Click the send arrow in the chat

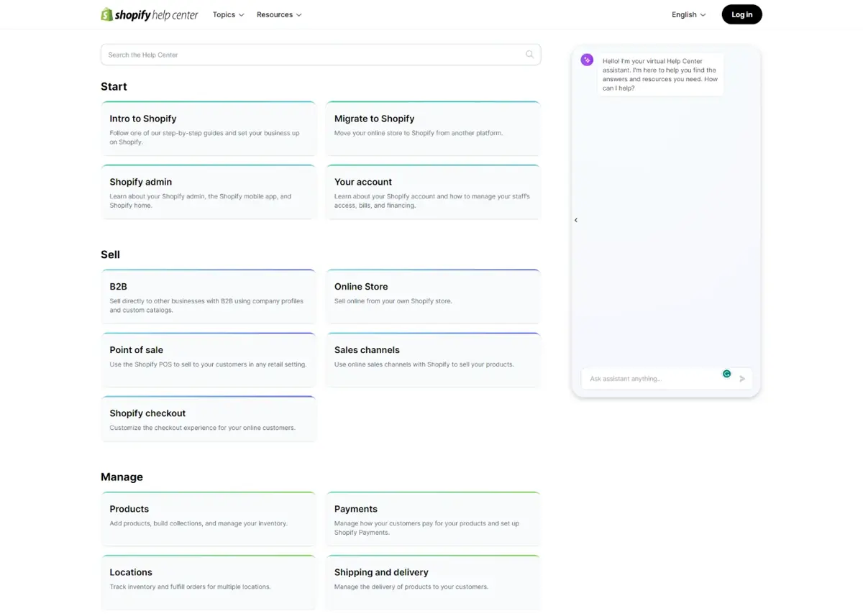742,379
